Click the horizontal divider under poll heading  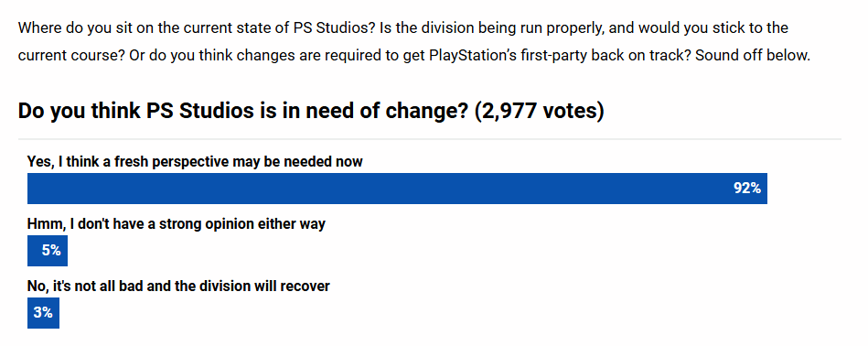430,139
